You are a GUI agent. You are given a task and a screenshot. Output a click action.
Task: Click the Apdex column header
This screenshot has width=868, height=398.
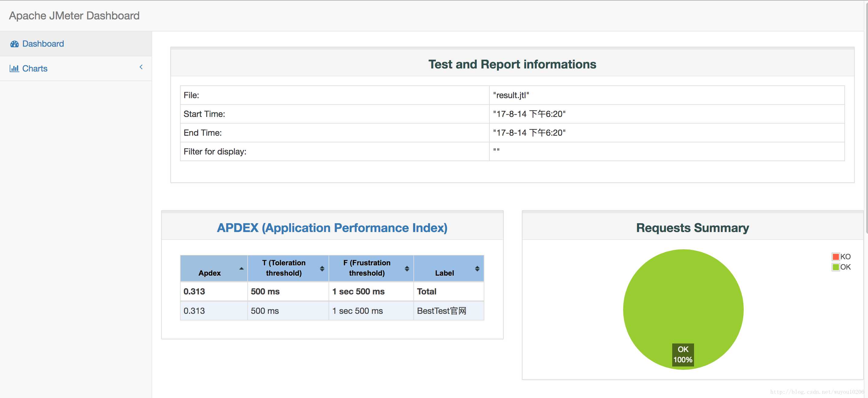(214, 268)
